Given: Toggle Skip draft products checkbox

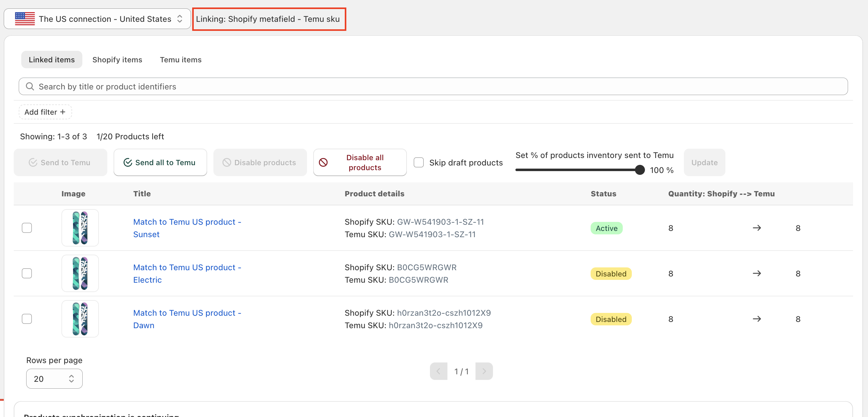Looking at the screenshot, I should pos(418,163).
